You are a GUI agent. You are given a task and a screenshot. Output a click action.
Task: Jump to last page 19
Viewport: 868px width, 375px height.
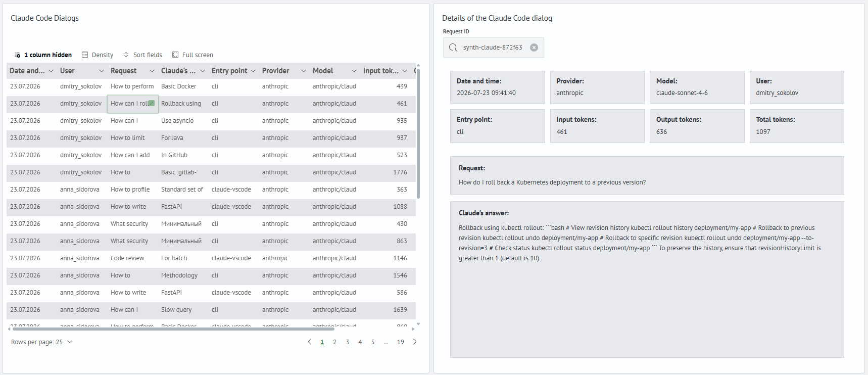point(401,342)
